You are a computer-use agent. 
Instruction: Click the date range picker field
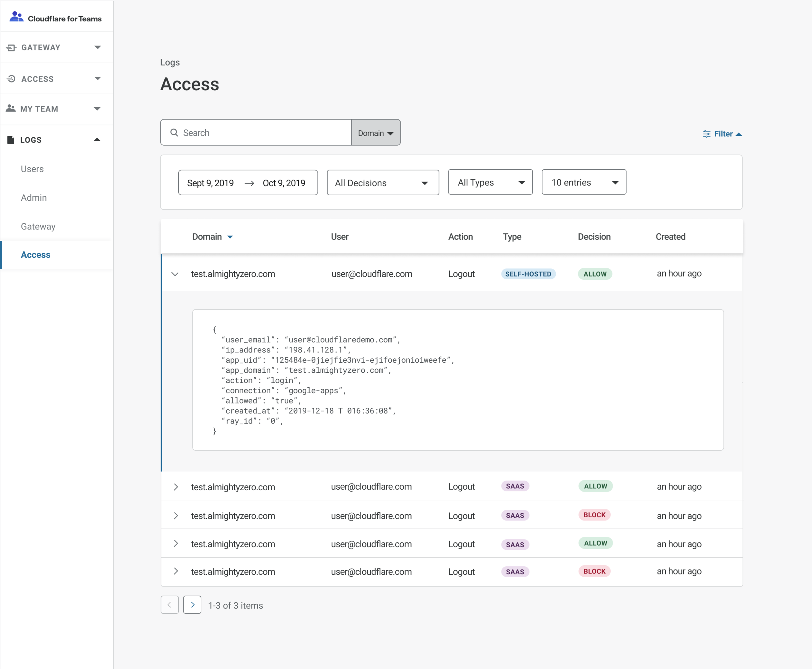(x=248, y=183)
